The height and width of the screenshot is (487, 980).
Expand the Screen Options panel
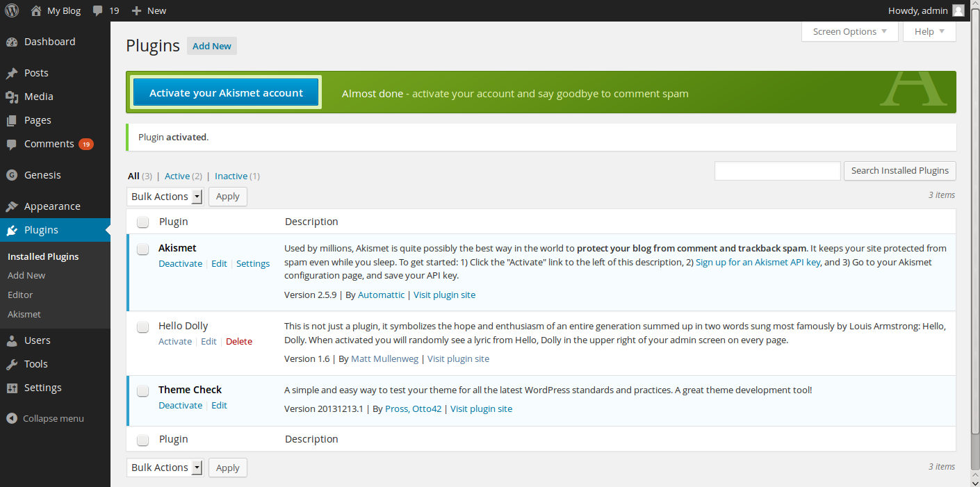[x=849, y=31]
